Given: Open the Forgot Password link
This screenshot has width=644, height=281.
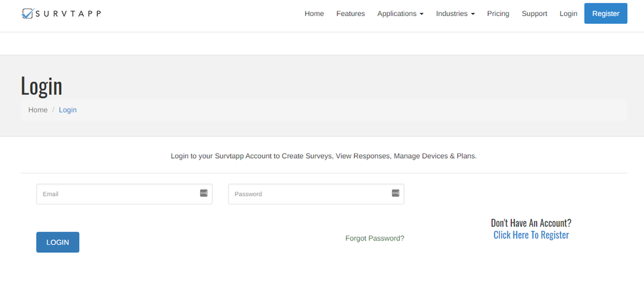Looking at the screenshot, I should [x=375, y=239].
